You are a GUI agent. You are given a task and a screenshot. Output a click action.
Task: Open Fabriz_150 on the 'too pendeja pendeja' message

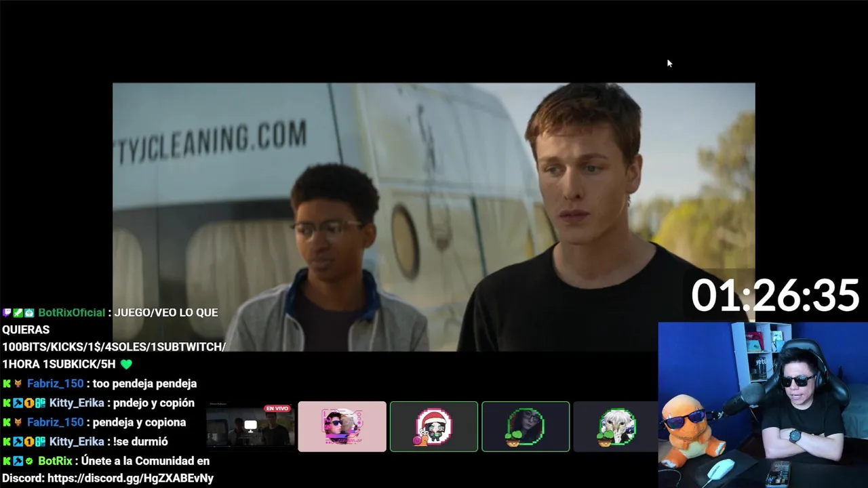click(x=55, y=384)
